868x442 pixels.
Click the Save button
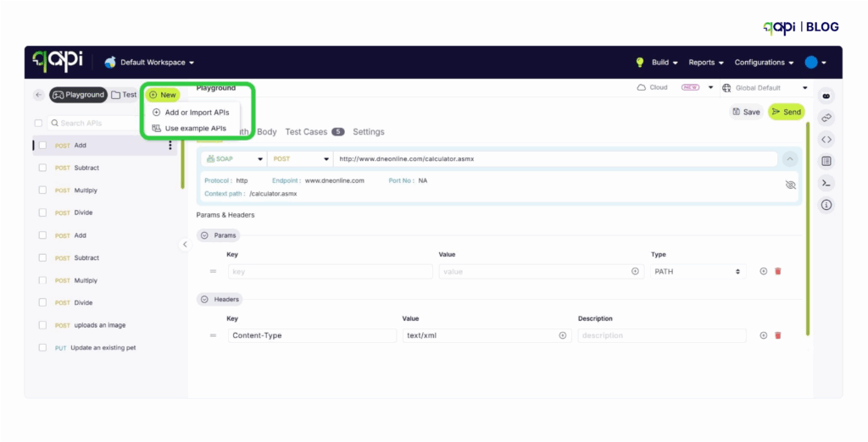click(745, 112)
